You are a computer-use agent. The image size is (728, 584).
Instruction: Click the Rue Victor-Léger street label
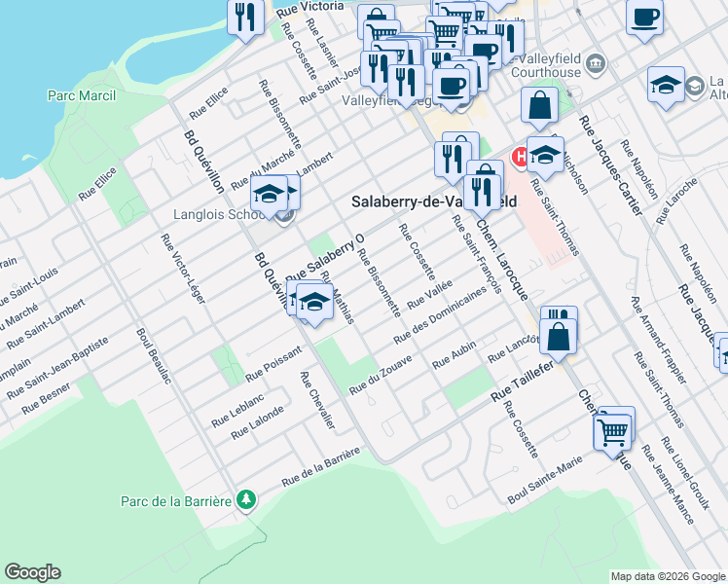(183, 270)
